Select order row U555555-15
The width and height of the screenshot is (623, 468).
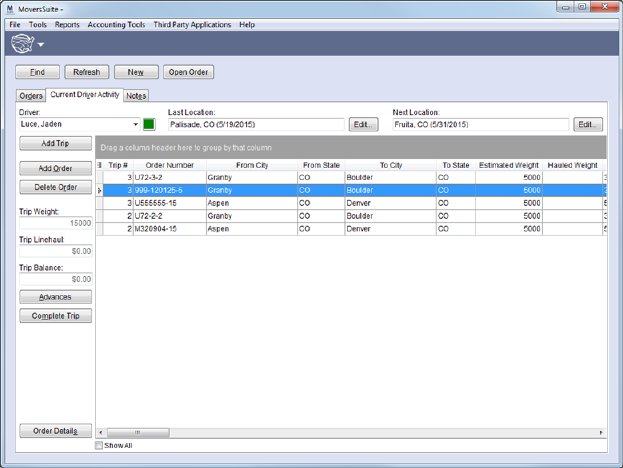[x=169, y=203]
